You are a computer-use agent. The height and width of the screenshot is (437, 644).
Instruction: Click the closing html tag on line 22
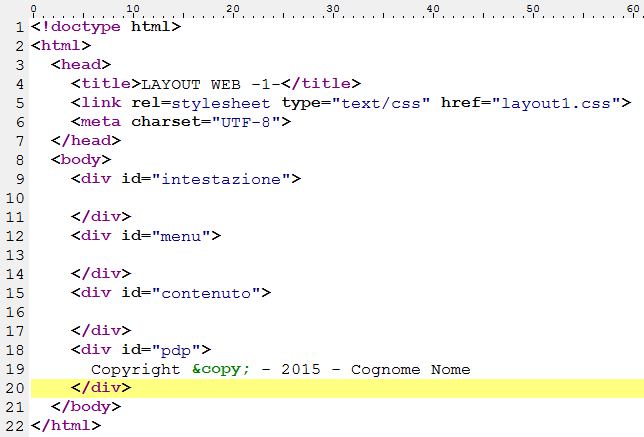point(66,425)
